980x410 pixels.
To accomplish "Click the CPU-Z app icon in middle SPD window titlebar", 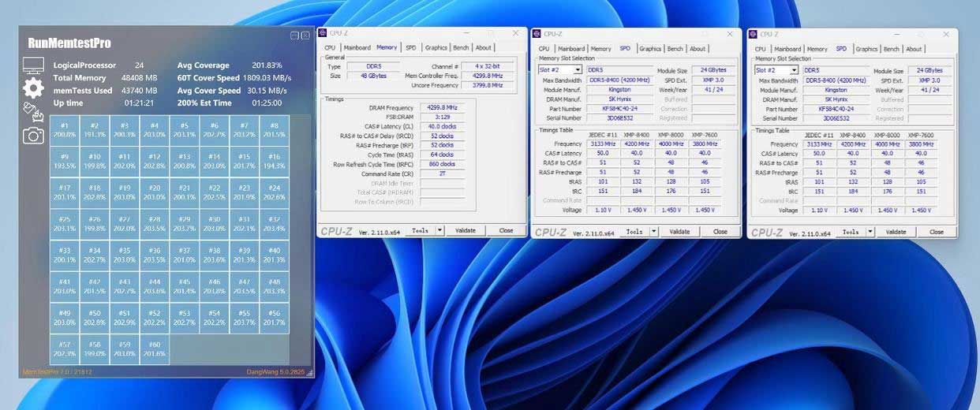I will coord(537,33).
